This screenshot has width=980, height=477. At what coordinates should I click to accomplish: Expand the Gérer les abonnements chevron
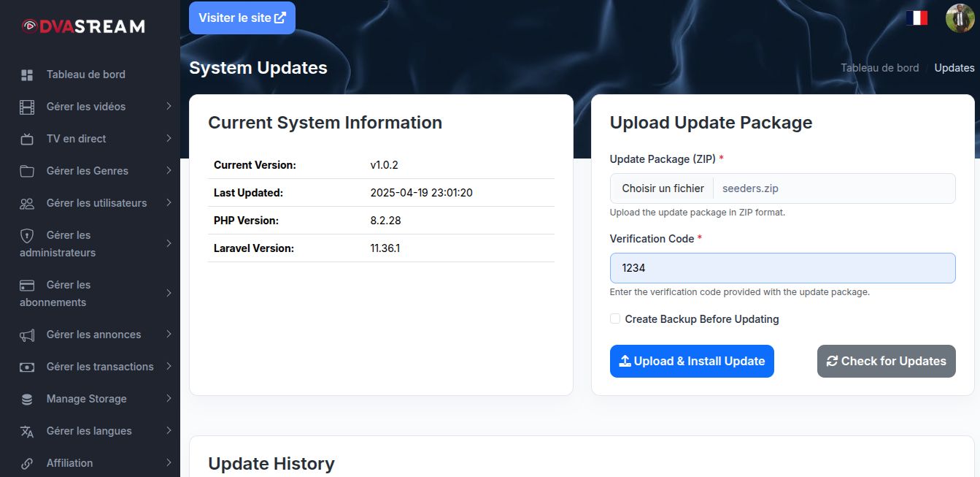(x=169, y=293)
